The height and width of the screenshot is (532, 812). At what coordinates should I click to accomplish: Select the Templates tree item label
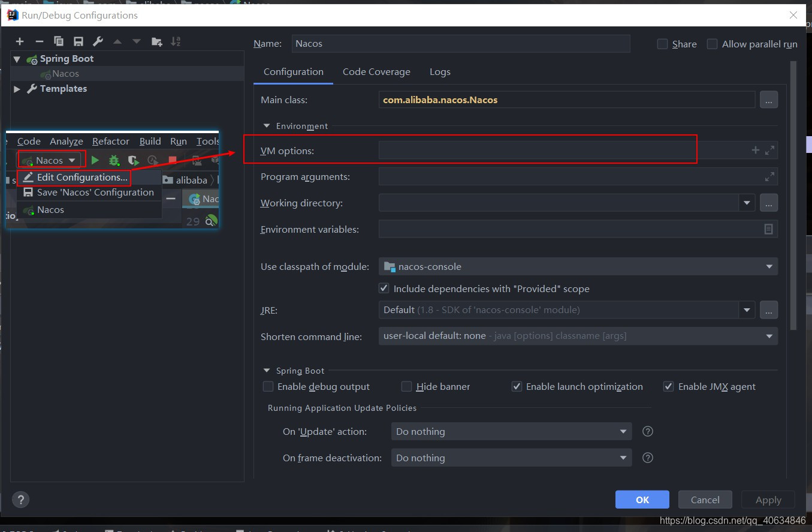(64, 89)
